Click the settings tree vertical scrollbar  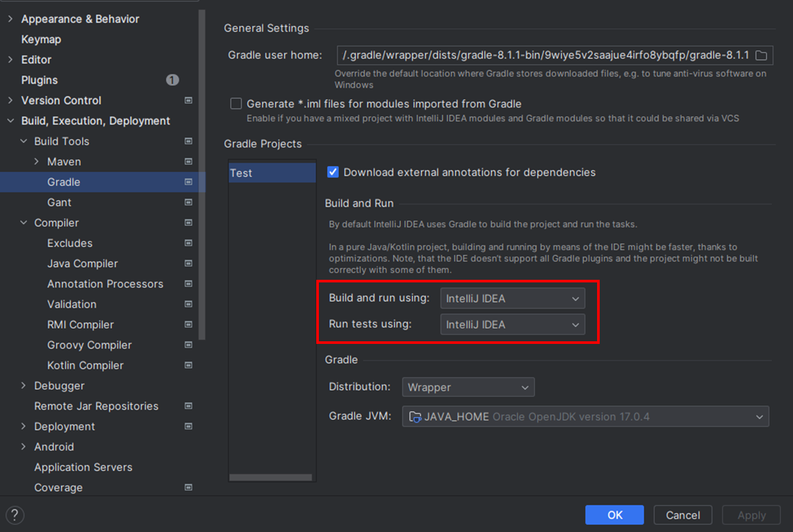point(202,175)
